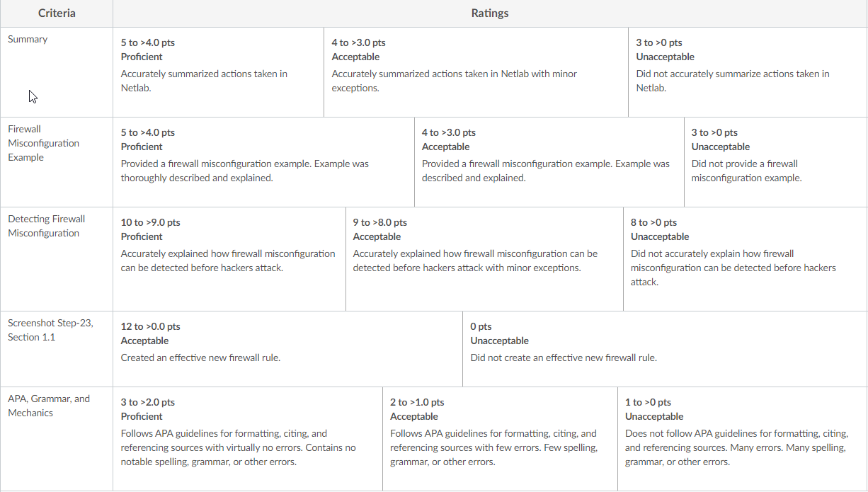Click the APA, Grammar, and Mechanics criteria cell

(57, 439)
